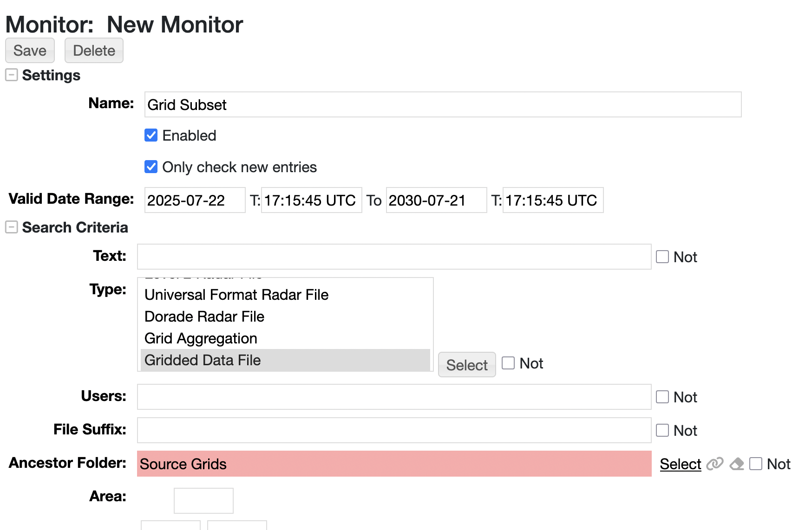Collapse the Settings section
This screenshot has height=530, width=812.
pyautogui.click(x=12, y=75)
